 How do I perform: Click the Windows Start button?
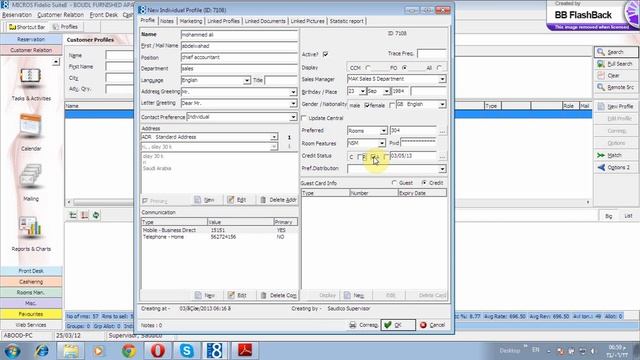(x=12, y=351)
